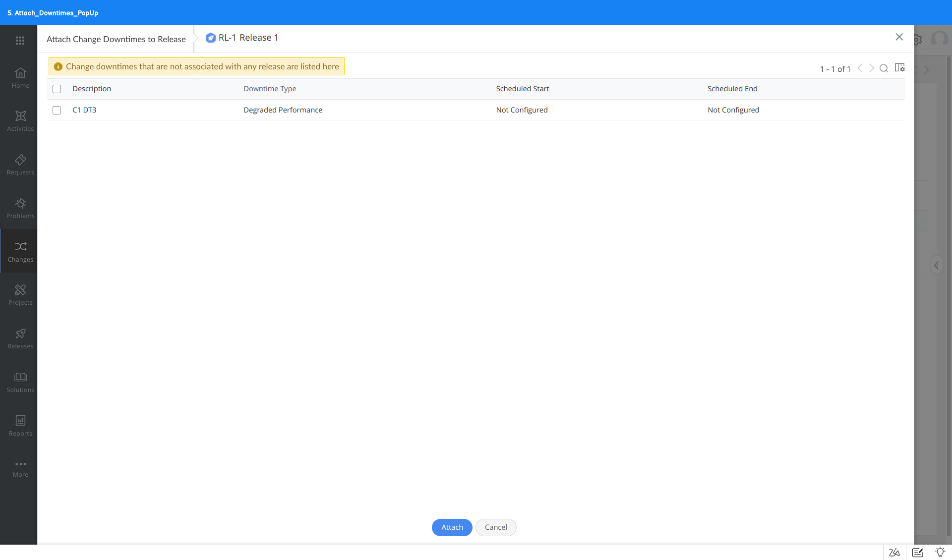Click the page scrollbar behind the popup
Screen dimensions: 952x560
tap(949, 297)
